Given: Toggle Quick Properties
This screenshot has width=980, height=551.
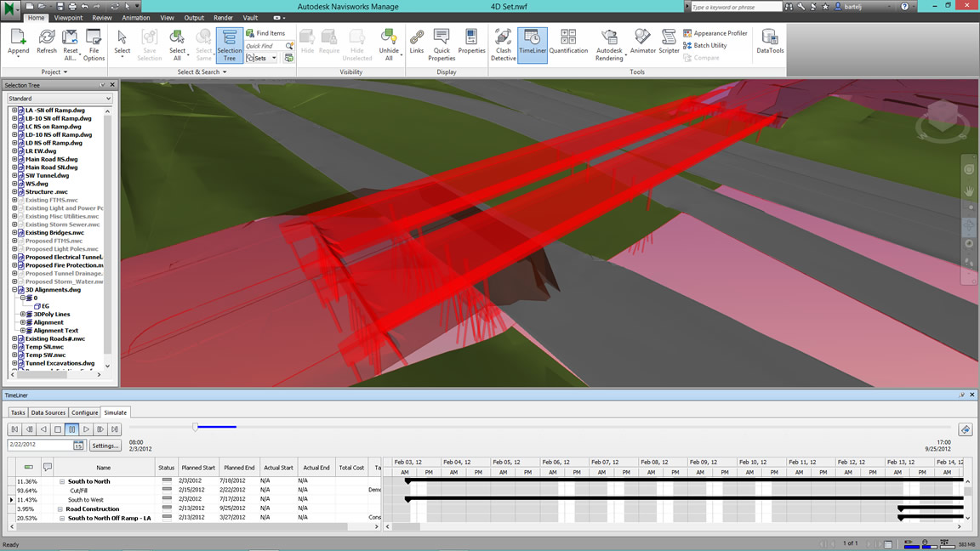Looking at the screenshot, I should [442, 43].
